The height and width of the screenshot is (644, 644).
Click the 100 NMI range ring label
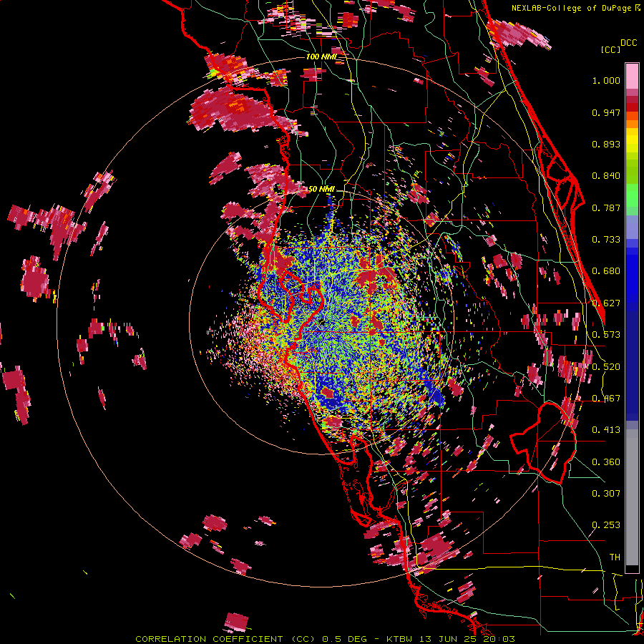point(321,57)
